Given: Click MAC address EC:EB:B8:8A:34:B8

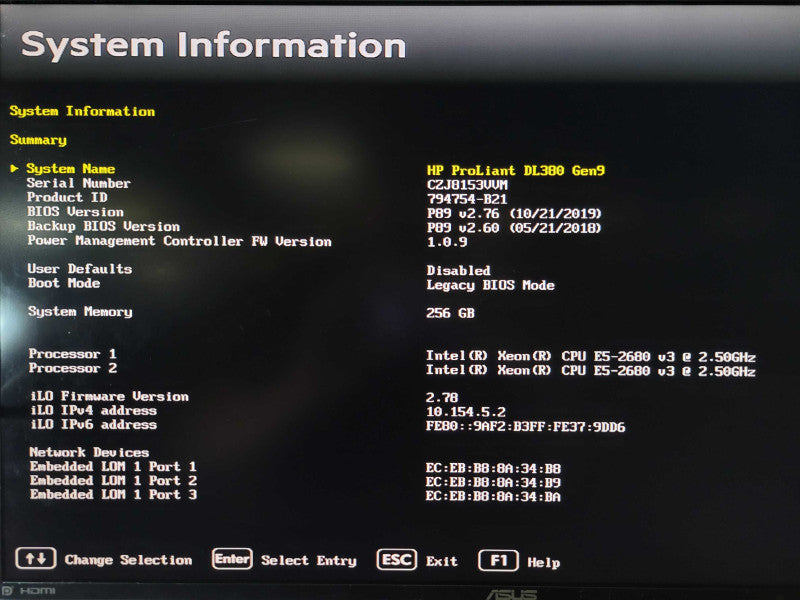Looking at the screenshot, I should (493, 468).
